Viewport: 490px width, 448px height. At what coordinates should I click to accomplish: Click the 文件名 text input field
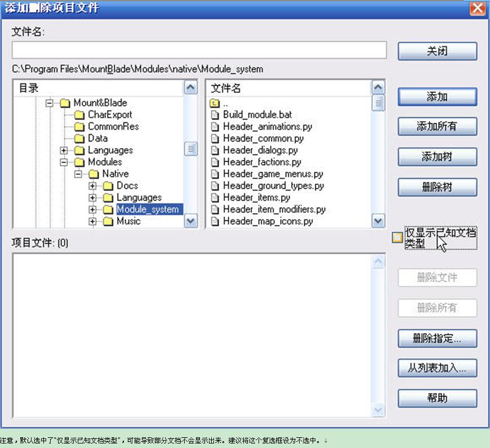199,50
